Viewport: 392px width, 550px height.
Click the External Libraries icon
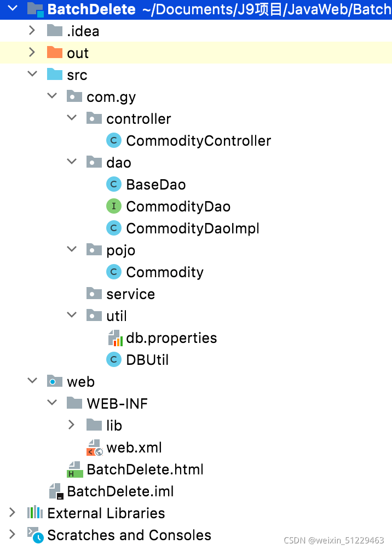point(34,513)
